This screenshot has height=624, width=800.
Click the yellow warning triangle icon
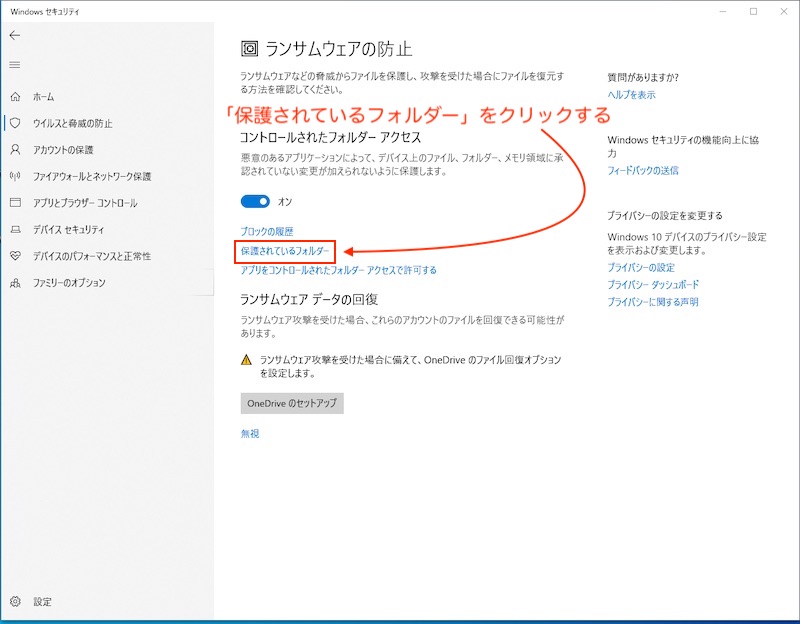pos(246,360)
